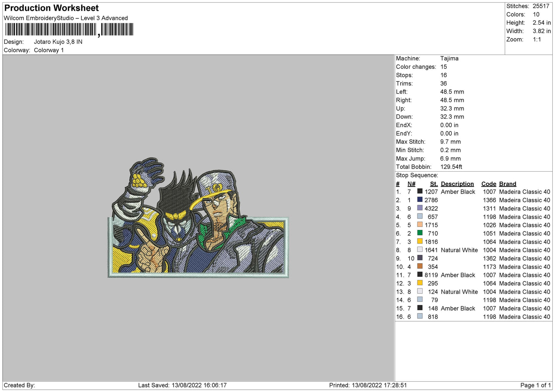Click the N# column header

click(x=411, y=184)
